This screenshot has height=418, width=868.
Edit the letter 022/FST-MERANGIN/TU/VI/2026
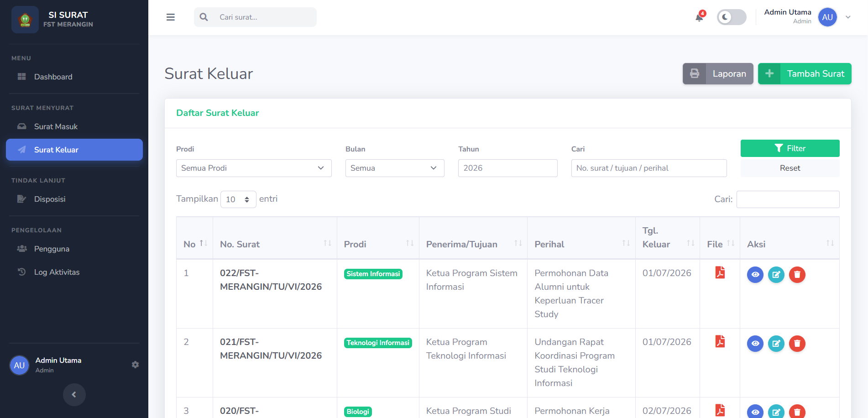(776, 275)
